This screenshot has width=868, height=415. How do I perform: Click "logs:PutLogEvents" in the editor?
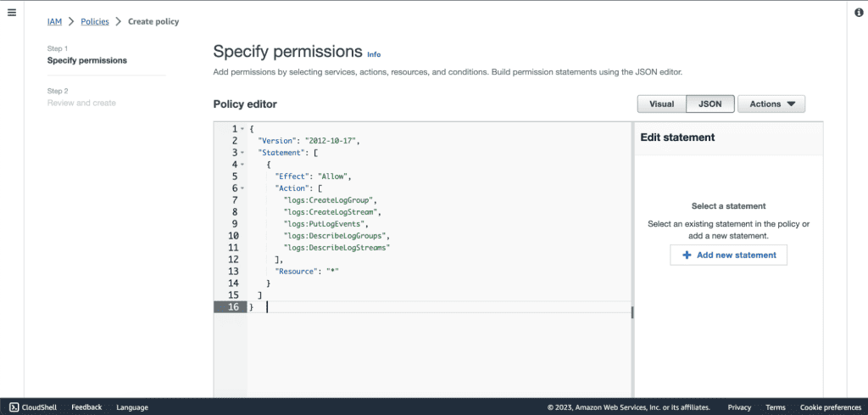[325, 224]
